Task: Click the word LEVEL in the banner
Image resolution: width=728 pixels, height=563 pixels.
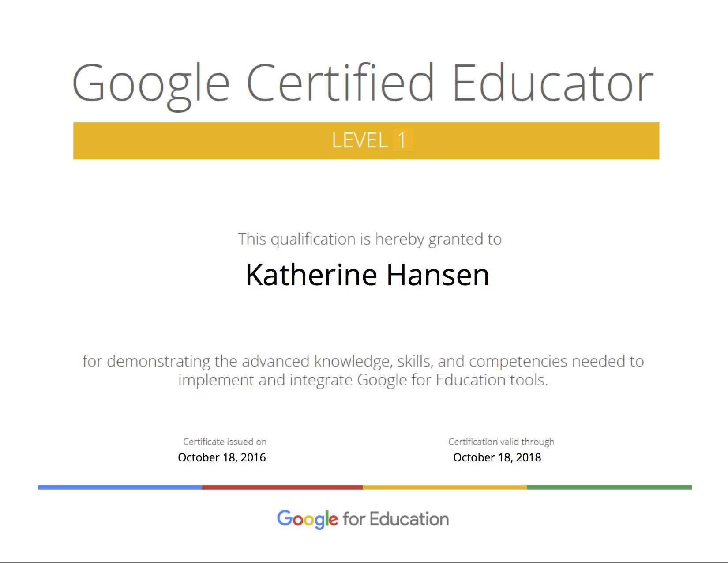Action: pyautogui.click(x=360, y=141)
